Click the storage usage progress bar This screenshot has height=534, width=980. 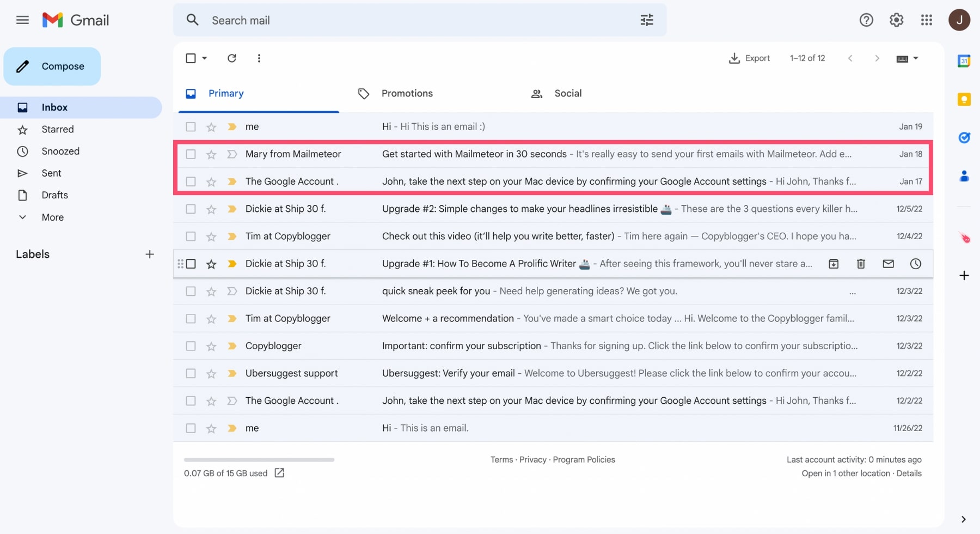click(259, 459)
